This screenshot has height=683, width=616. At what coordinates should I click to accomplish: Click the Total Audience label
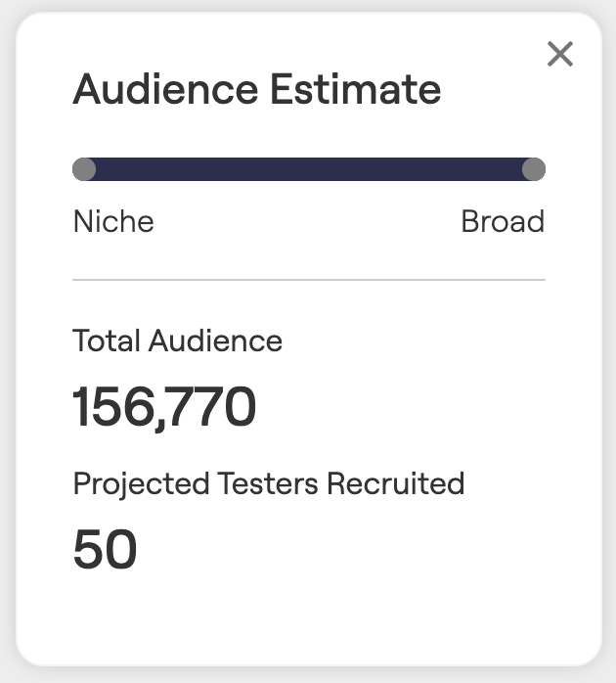[177, 341]
